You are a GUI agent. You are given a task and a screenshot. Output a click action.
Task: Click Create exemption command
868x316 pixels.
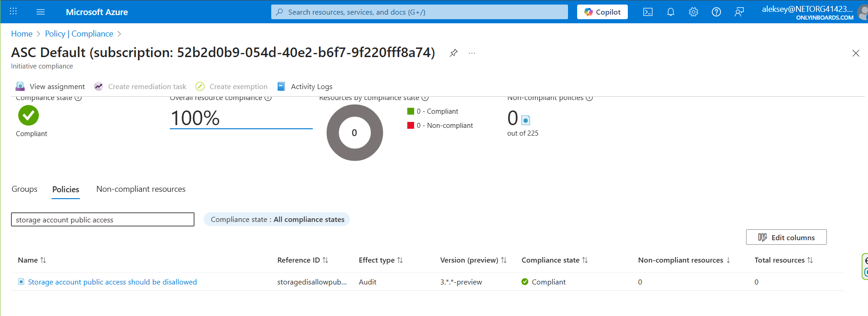(231, 86)
